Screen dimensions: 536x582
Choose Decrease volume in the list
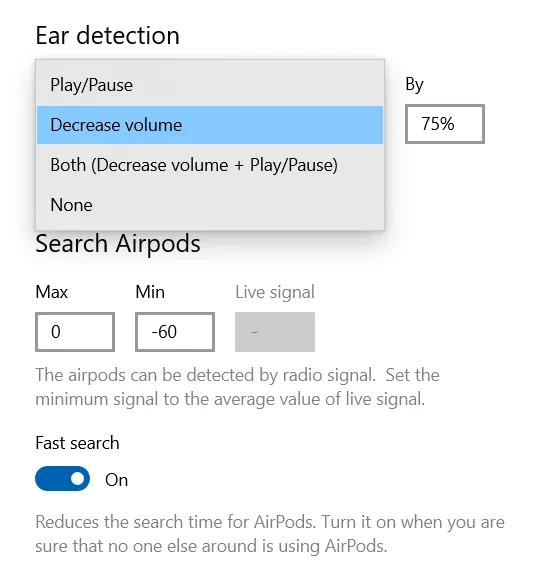coord(210,125)
